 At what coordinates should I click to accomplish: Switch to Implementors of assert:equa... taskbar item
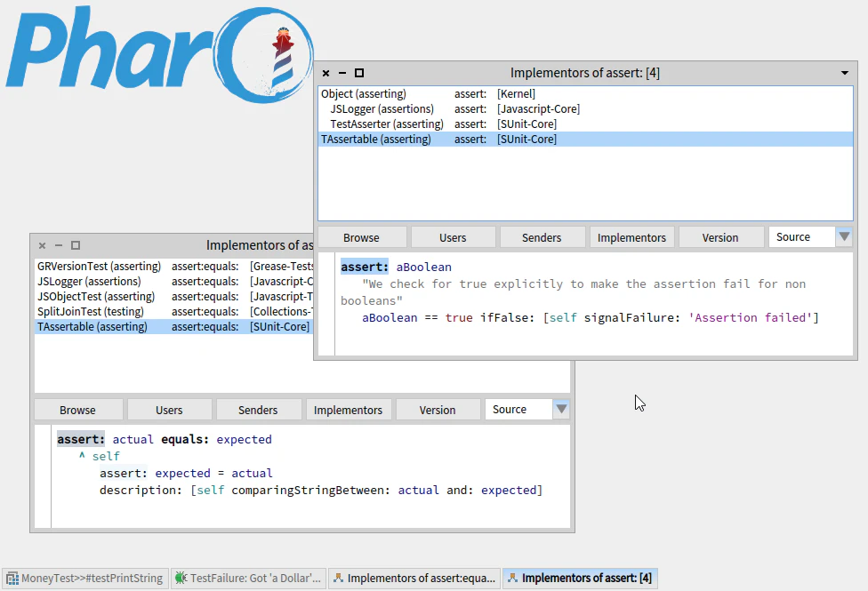tap(414, 579)
